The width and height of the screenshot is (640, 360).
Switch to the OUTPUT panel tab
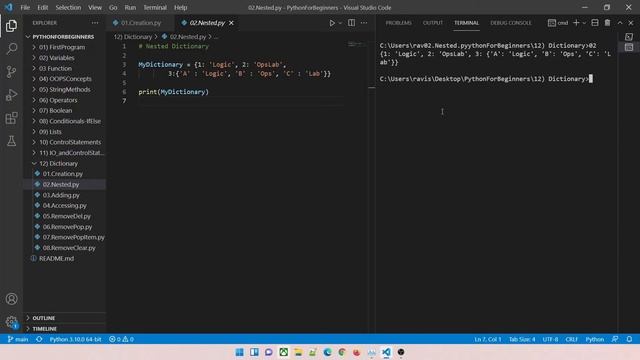tap(433, 23)
